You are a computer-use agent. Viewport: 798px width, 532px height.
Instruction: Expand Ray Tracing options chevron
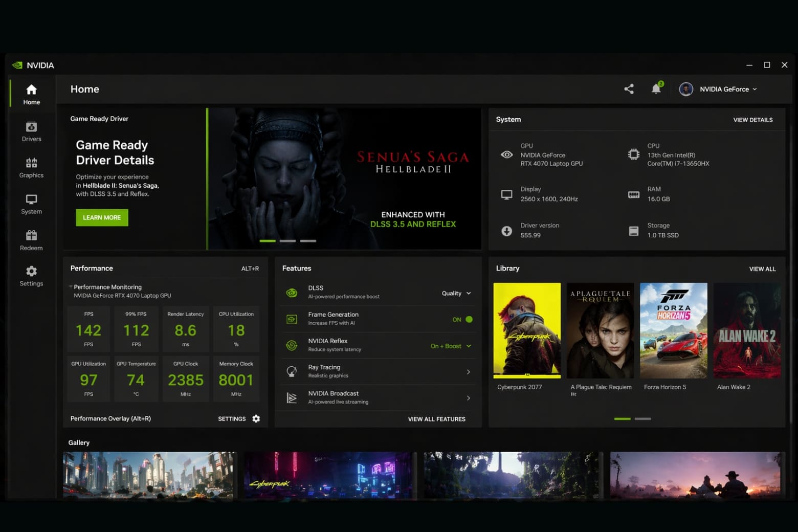click(x=468, y=372)
